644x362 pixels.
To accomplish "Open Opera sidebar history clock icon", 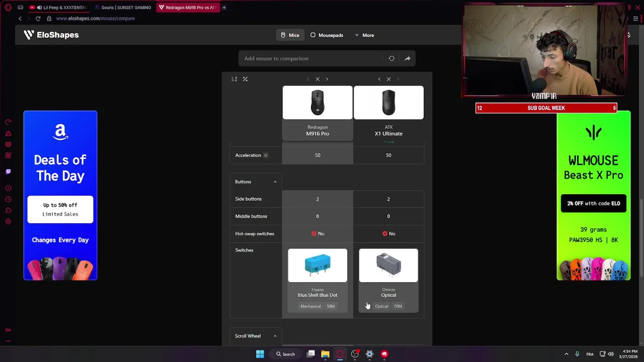I will (x=8, y=199).
